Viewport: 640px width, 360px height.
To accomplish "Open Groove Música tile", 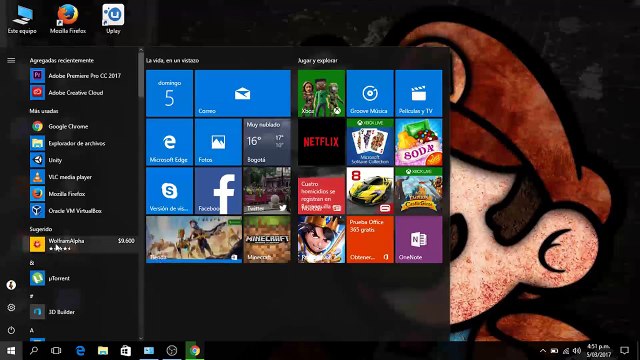I will [370, 93].
